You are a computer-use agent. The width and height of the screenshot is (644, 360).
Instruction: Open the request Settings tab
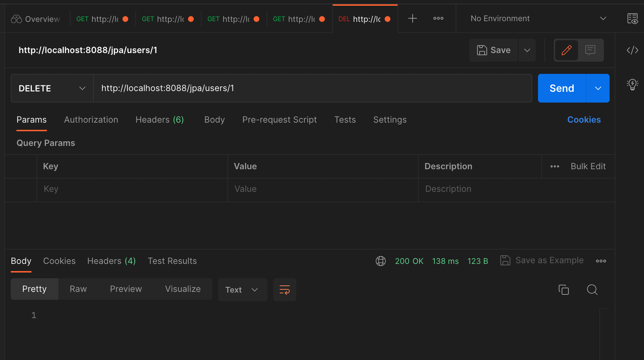[x=390, y=120]
